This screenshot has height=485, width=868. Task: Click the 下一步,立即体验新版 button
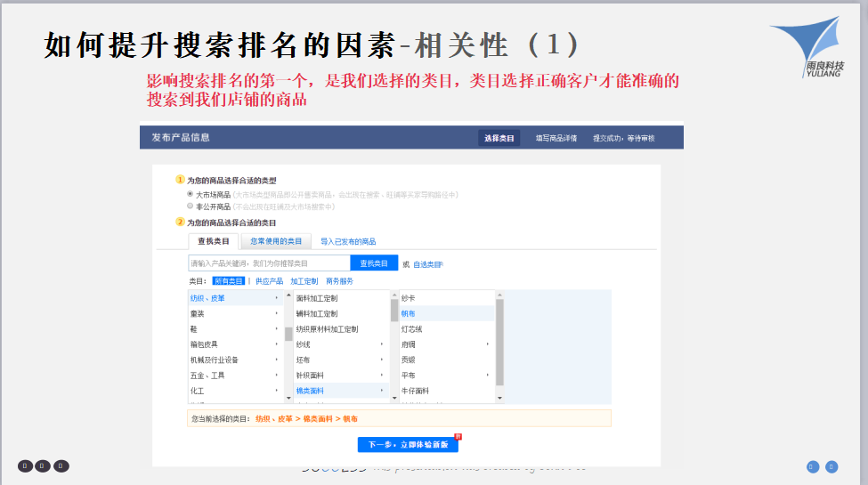408,445
